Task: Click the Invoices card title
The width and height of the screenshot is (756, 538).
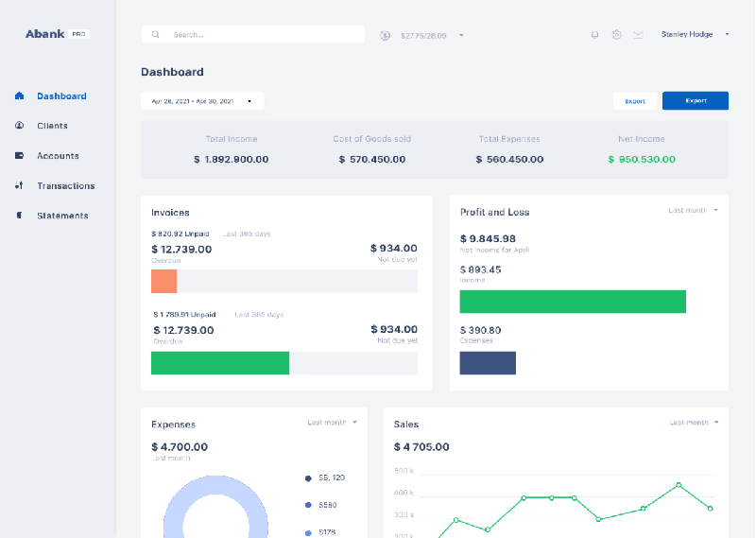Action: pos(170,213)
